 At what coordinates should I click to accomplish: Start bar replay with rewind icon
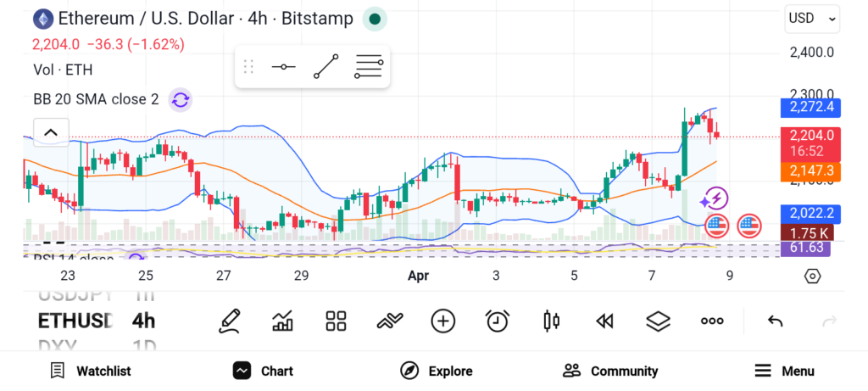(x=604, y=321)
